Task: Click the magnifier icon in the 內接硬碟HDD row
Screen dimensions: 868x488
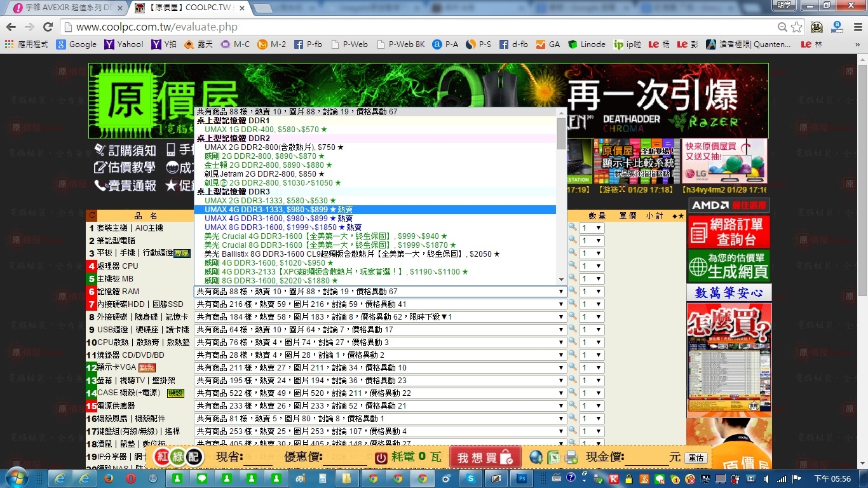Action: coord(572,304)
